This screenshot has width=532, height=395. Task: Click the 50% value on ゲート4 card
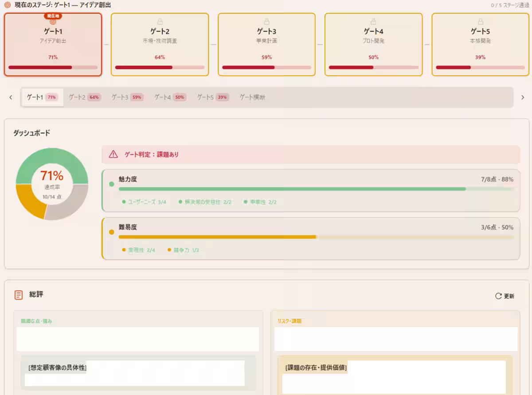[x=373, y=57]
